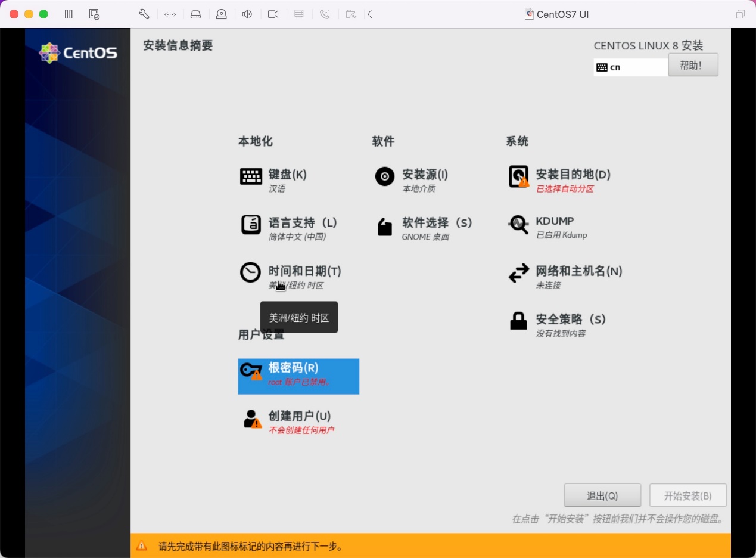Click the shared folder toolbar icon
756x558 pixels.
tap(351, 14)
